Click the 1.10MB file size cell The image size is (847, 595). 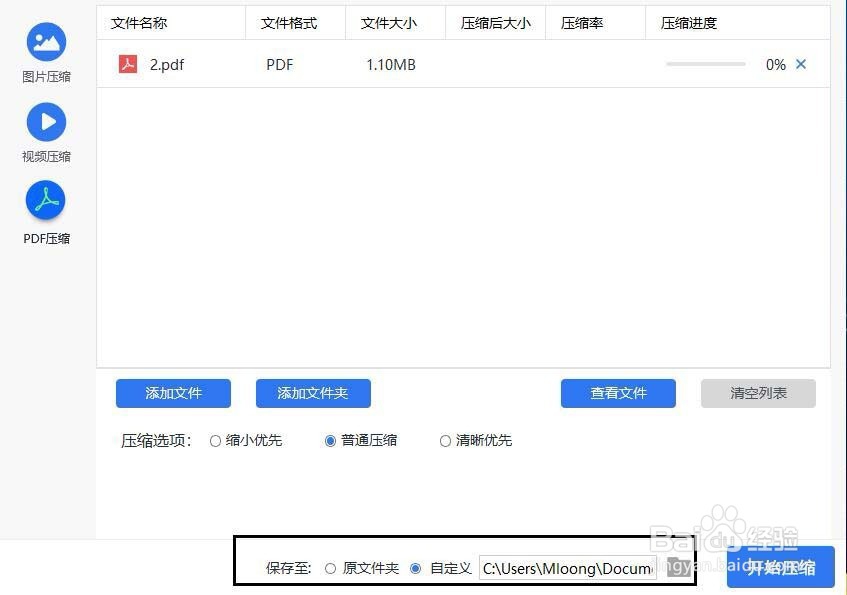[x=391, y=65]
